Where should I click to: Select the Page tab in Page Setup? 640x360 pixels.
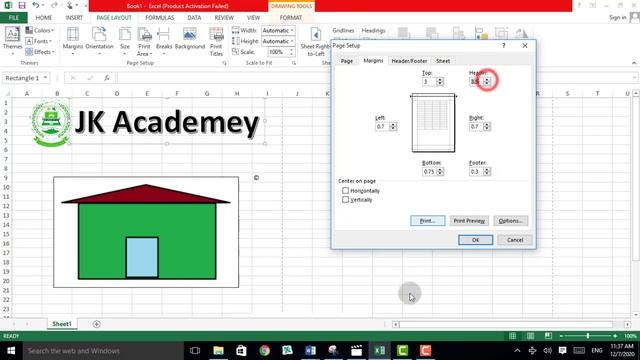click(x=347, y=61)
